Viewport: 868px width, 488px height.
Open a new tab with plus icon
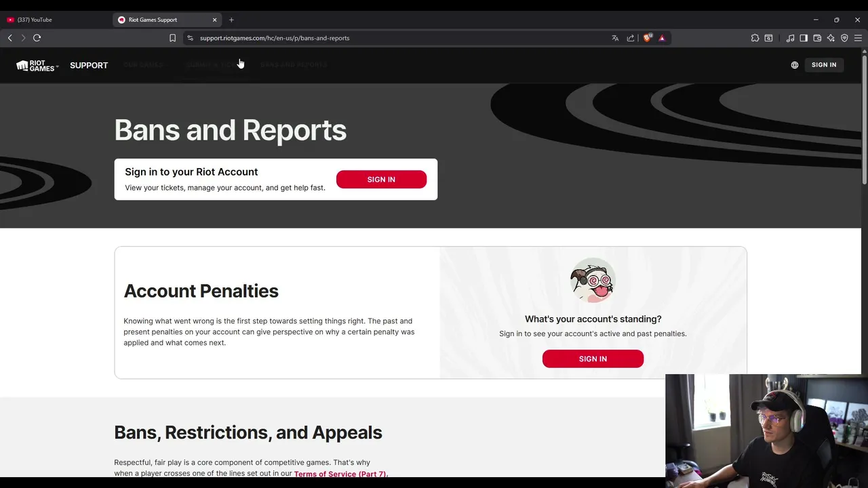(231, 20)
